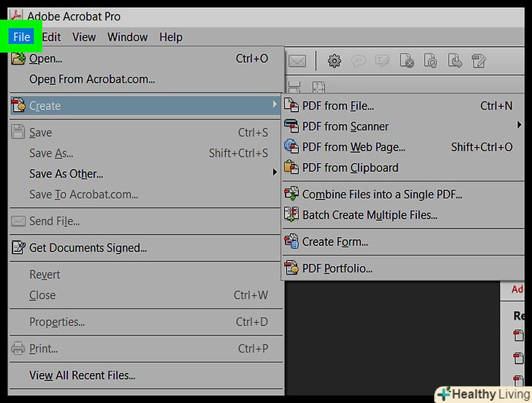Select Batch Create Multiple Files text

[370, 215]
